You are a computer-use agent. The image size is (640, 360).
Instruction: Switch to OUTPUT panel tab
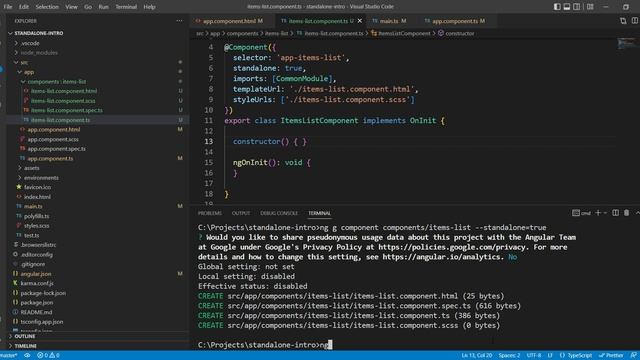241,213
